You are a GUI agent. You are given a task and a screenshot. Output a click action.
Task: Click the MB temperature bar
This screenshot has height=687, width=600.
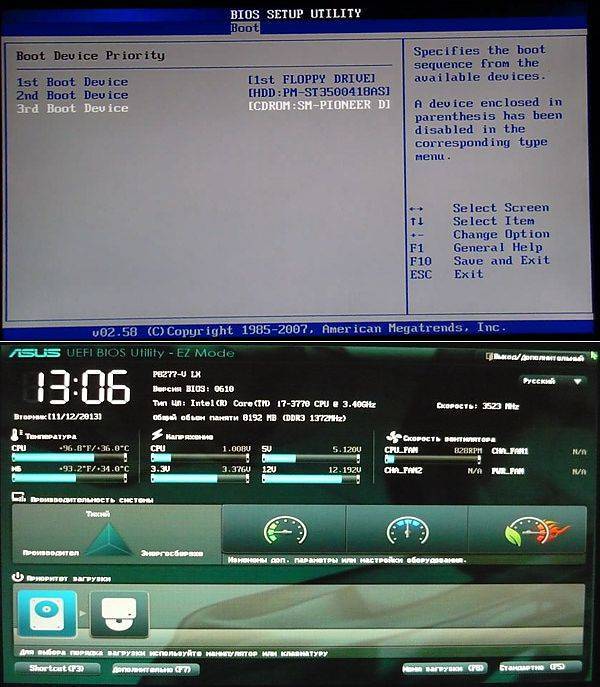(x=70, y=478)
